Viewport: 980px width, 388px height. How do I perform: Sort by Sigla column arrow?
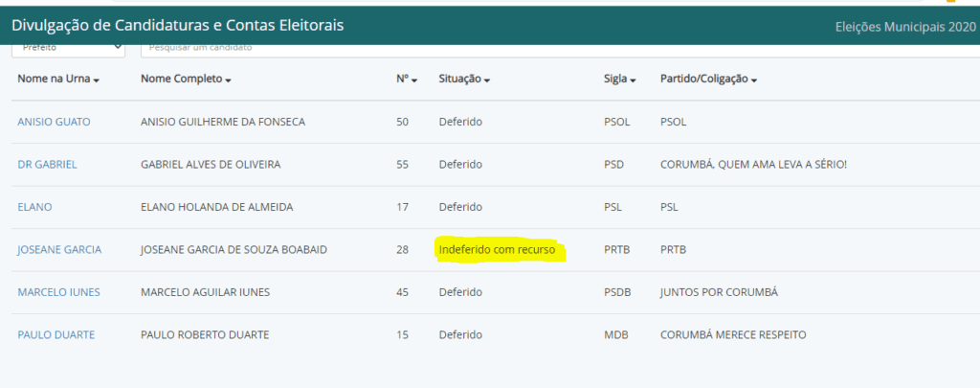(633, 80)
